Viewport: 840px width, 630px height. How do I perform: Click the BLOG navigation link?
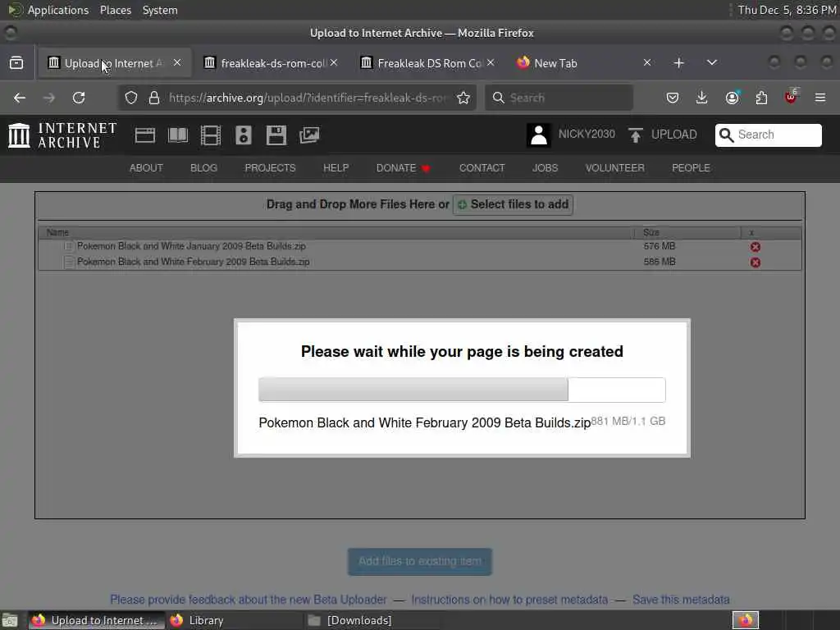(203, 168)
